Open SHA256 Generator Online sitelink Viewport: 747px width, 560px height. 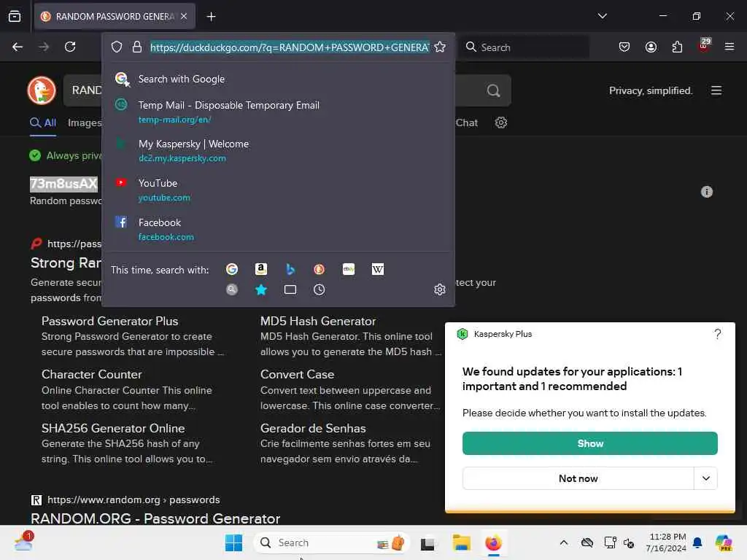click(x=113, y=429)
